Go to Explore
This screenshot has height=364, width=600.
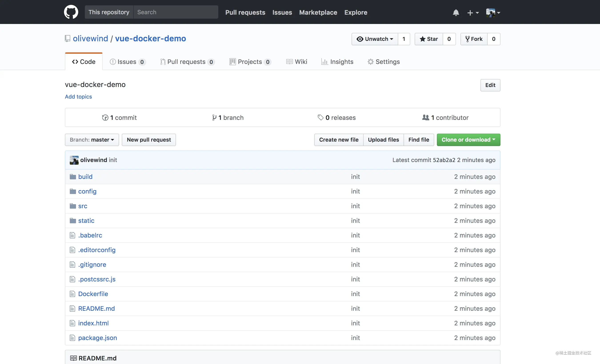pos(356,12)
